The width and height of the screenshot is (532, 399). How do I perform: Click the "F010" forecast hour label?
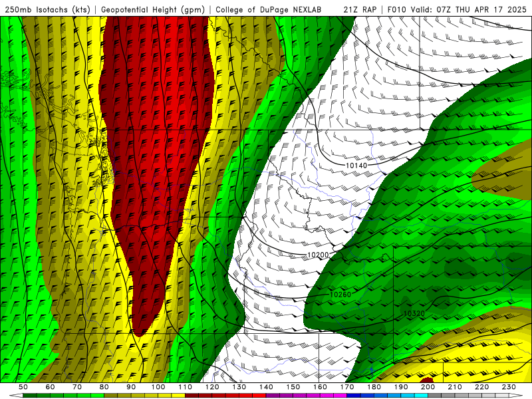click(396, 9)
